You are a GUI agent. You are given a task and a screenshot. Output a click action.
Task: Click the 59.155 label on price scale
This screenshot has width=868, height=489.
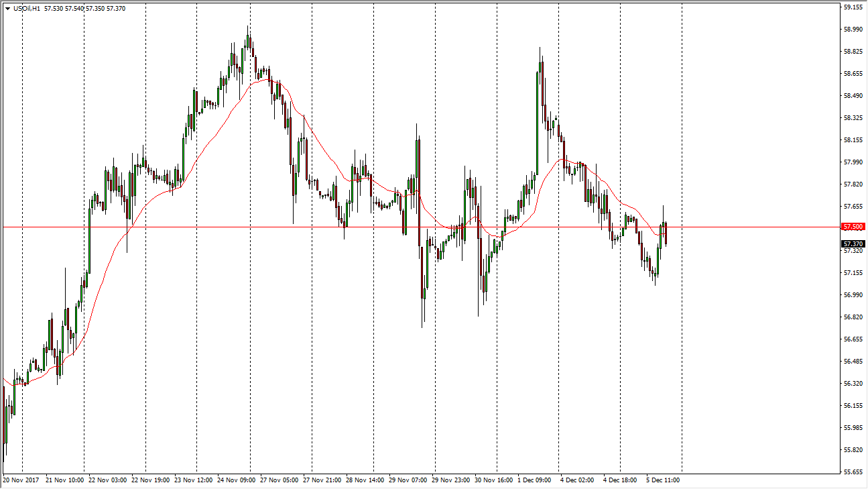point(853,7)
